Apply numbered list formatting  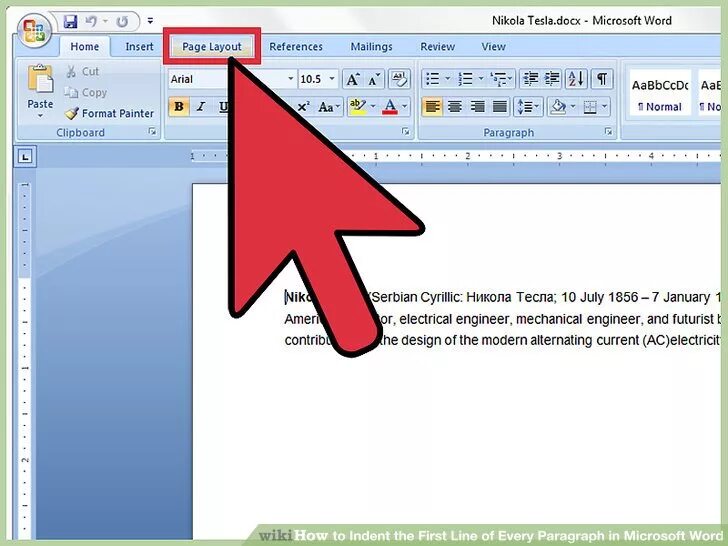pyautogui.click(x=465, y=79)
